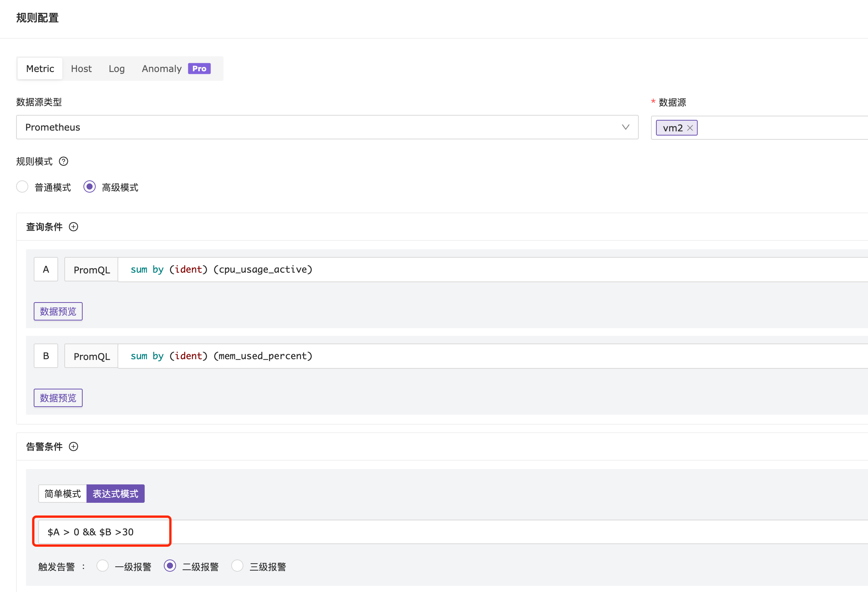Preview data for query A
Screen dimensions: 868x592
(58, 311)
